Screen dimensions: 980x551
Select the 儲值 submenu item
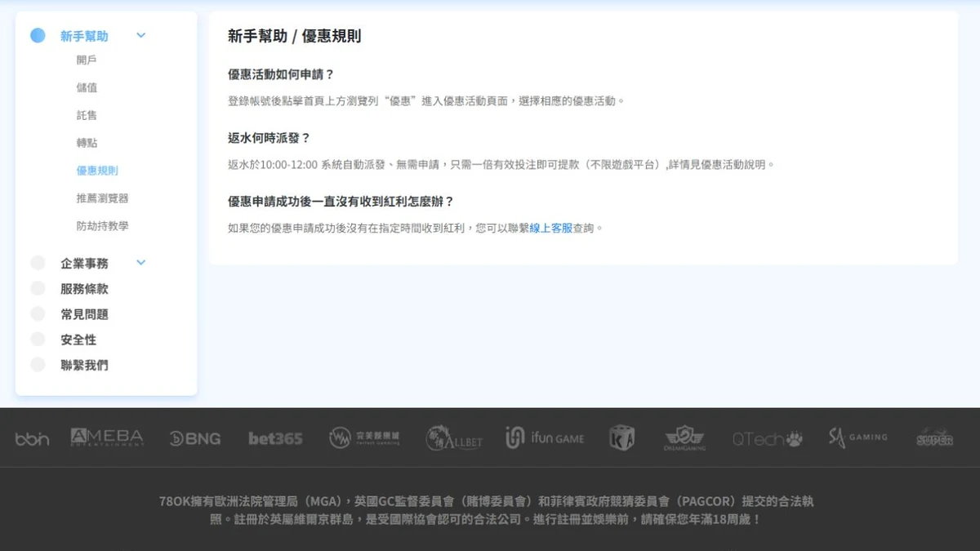point(87,87)
